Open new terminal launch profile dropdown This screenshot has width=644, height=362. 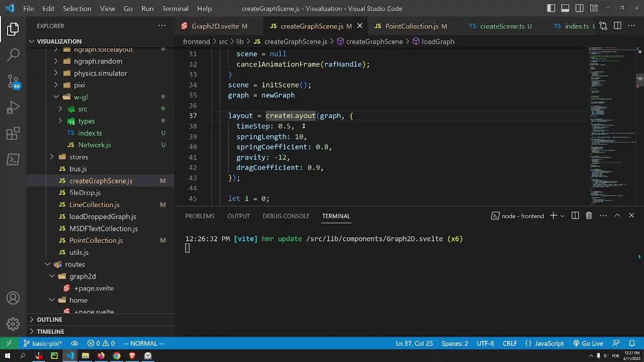coord(562,216)
